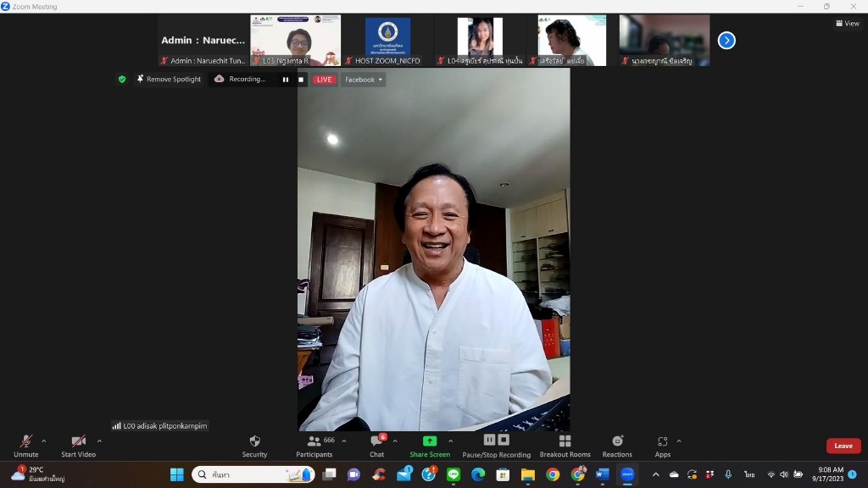The image size is (868, 488).
Task: Click the red Leave button
Action: pyautogui.click(x=843, y=446)
